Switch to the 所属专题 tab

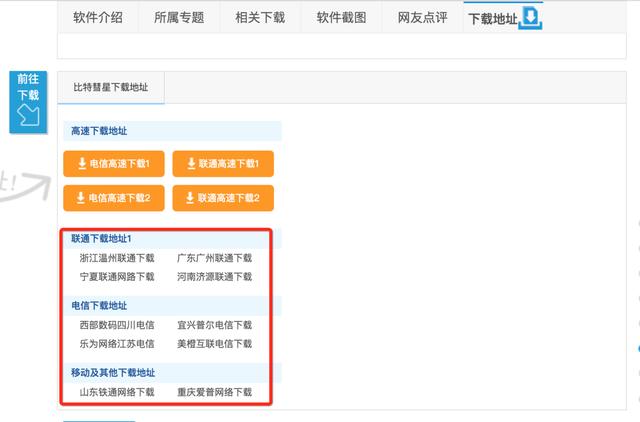click(x=179, y=18)
